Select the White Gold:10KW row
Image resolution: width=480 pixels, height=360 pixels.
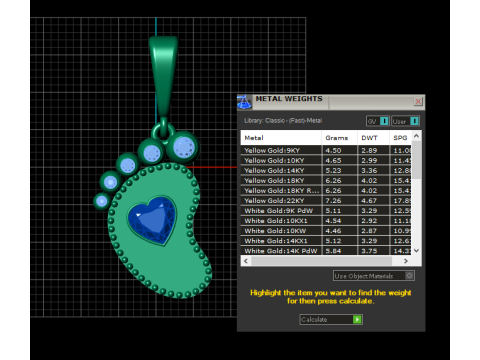click(x=326, y=230)
